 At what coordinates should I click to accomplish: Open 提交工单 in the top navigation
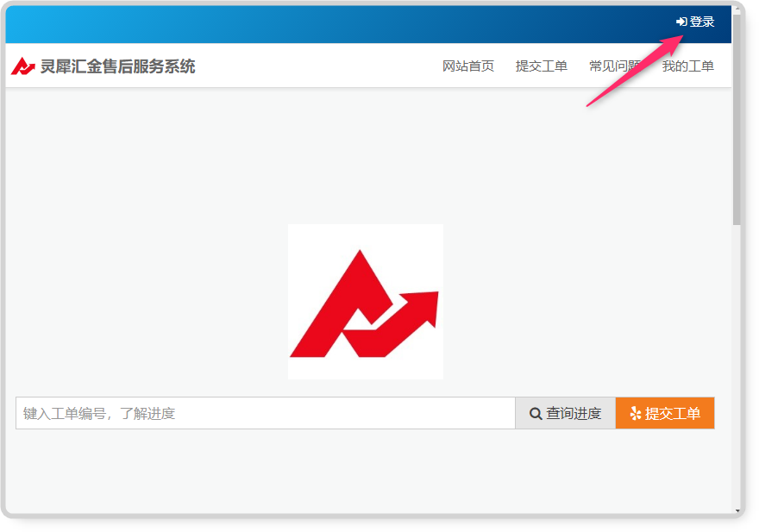tap(541, 66)
